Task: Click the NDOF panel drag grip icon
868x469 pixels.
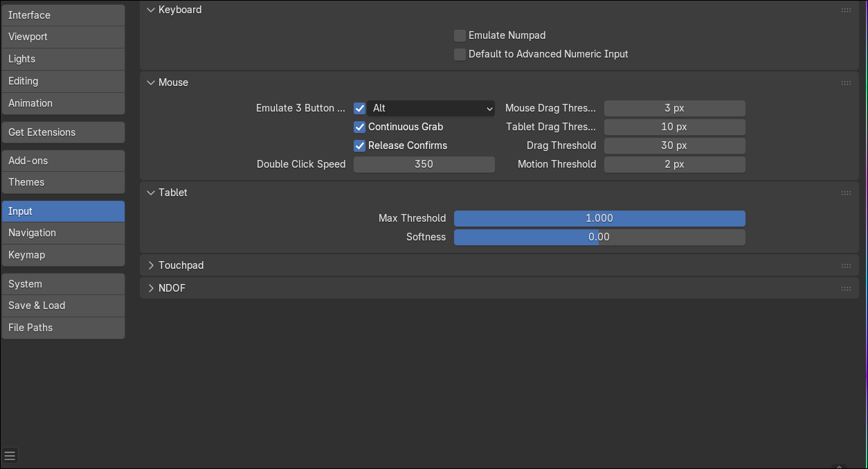Action: [846, 289]
